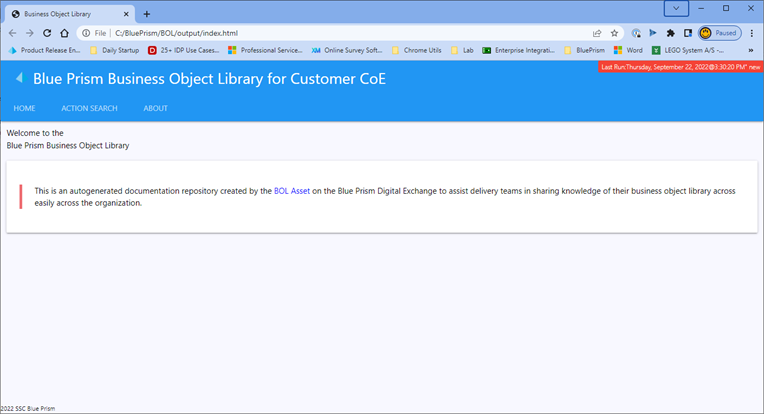Screen dimensions: 764x414
Task: Click the address bar URL field
Action: click(x=348, y=33)
